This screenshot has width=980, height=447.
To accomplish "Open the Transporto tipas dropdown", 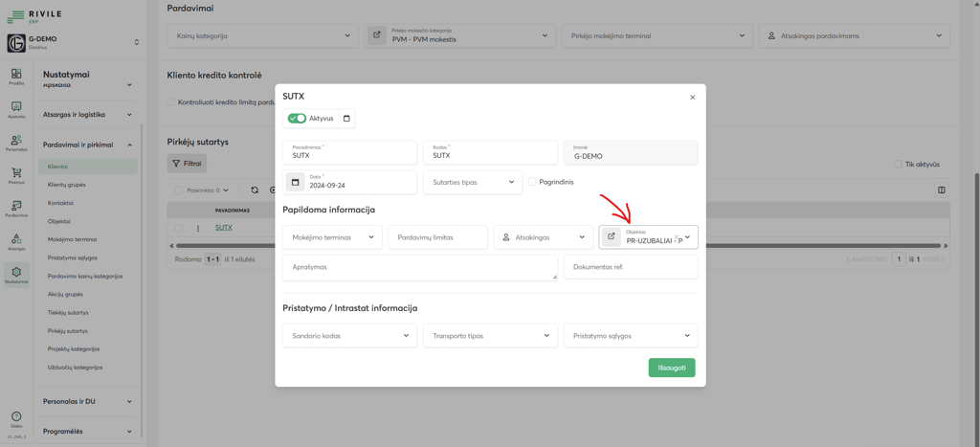I will (490, 336).
